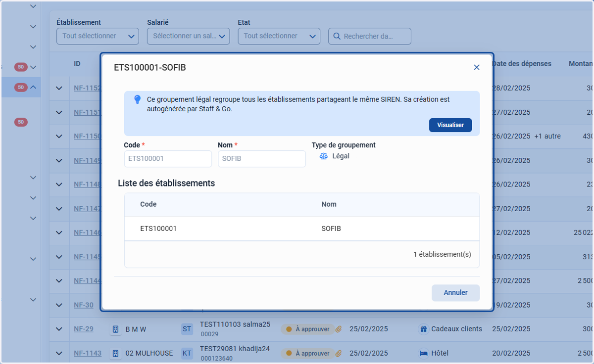Click the Nom input field SOFIB
Screen dimensions: 594x364
(261, 159)
